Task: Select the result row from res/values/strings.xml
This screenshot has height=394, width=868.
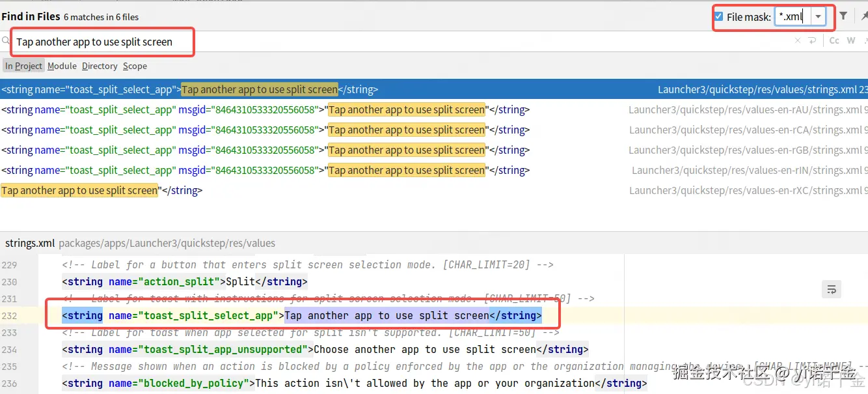Action: coord(434,89)
